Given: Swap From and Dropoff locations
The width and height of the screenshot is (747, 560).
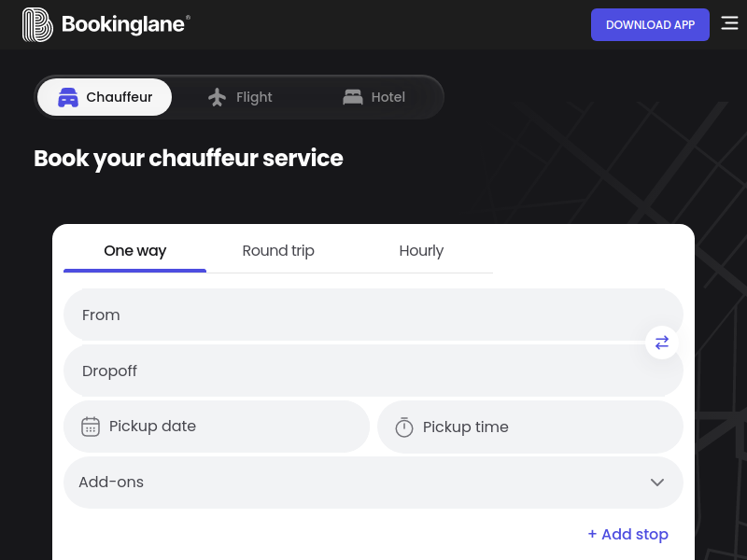Looking at the screenshot, I should tap(662, 343).
